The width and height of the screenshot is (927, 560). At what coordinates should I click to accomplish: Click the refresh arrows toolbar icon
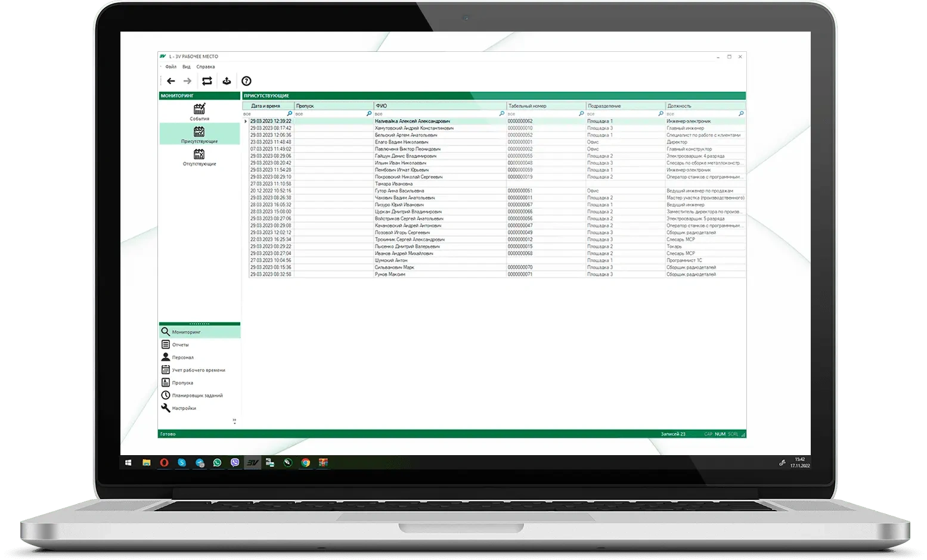(x=207, y=81)
